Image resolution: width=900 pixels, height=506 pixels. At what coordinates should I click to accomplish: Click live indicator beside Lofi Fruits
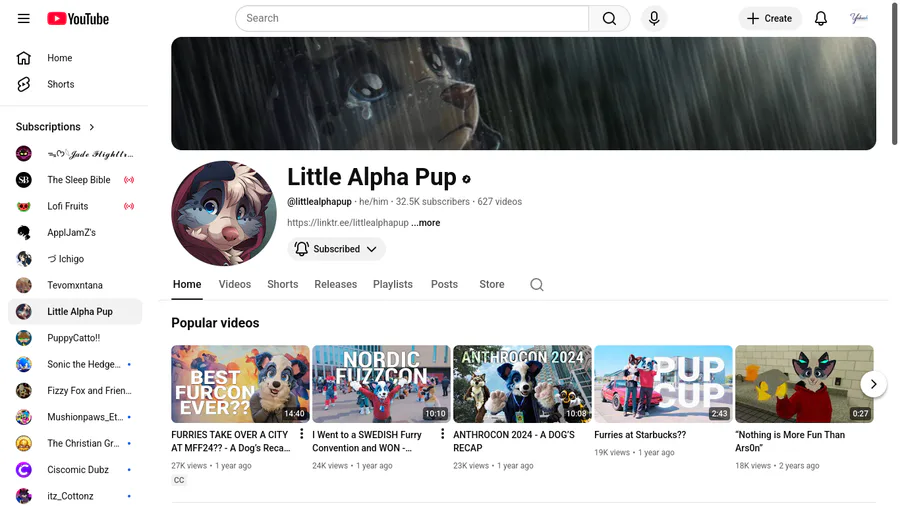click(129, 207)
